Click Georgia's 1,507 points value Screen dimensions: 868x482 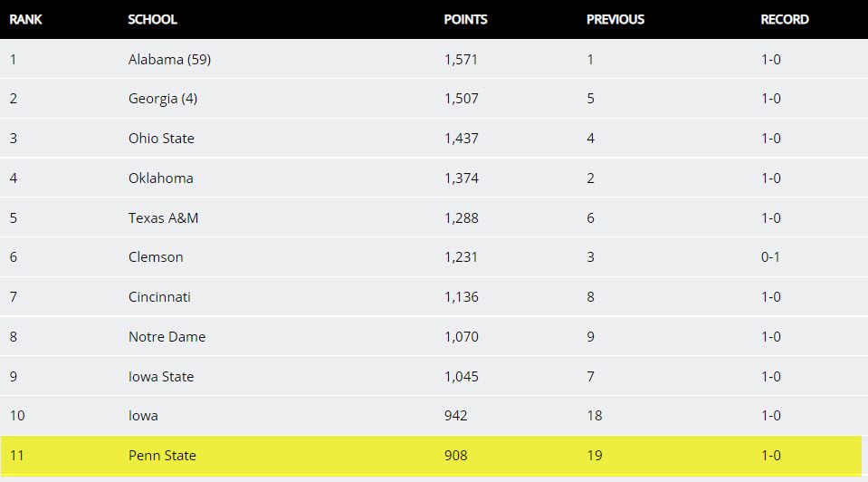click(461, 99)
